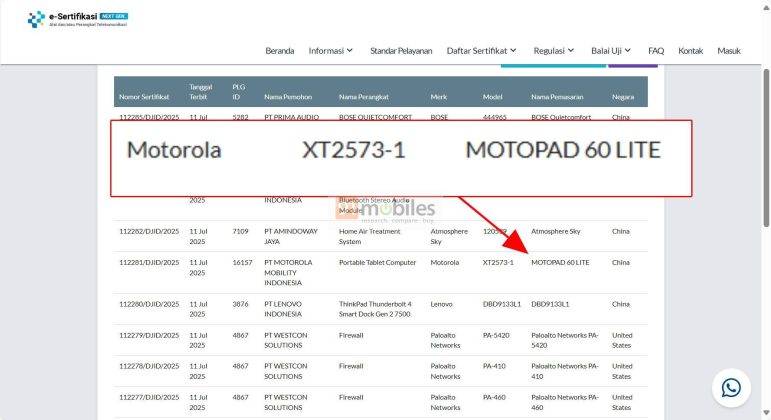This screenshot has height=420, width=771.
Task: Open the WhatsApp chat bubble
Action: pyautogui.click(x=731, y=388)
